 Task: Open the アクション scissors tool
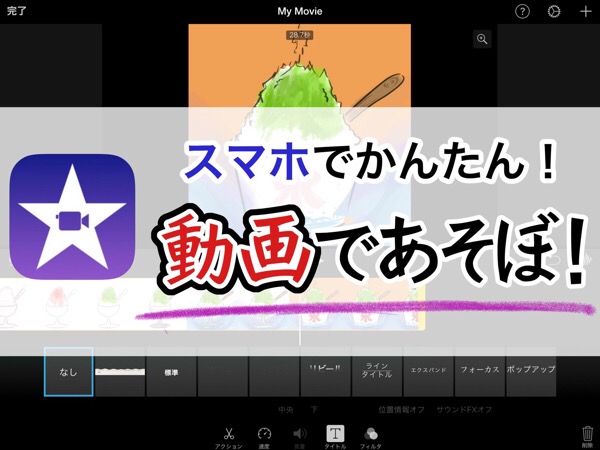pos(229,438)
